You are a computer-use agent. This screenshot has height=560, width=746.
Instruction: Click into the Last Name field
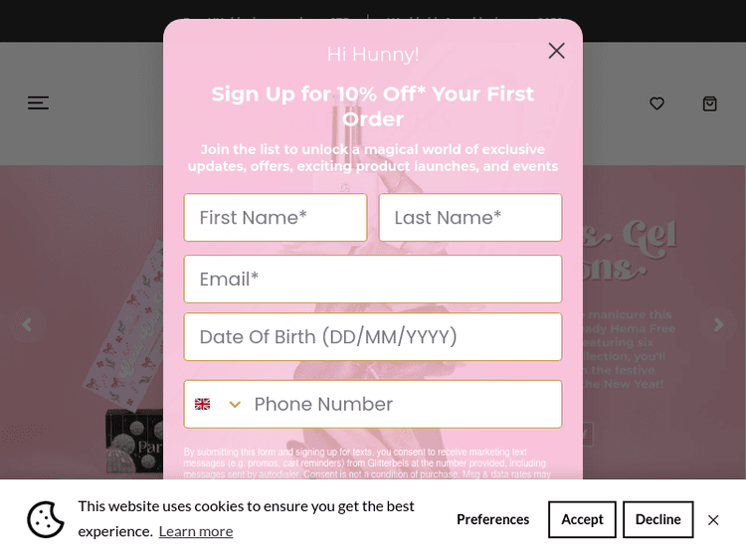tap(469, 218)
